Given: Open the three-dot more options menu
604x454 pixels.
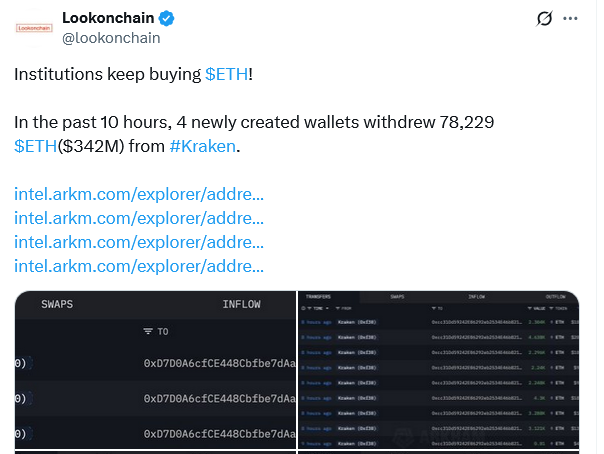Looking at the screenshot, I should (570, 18).
